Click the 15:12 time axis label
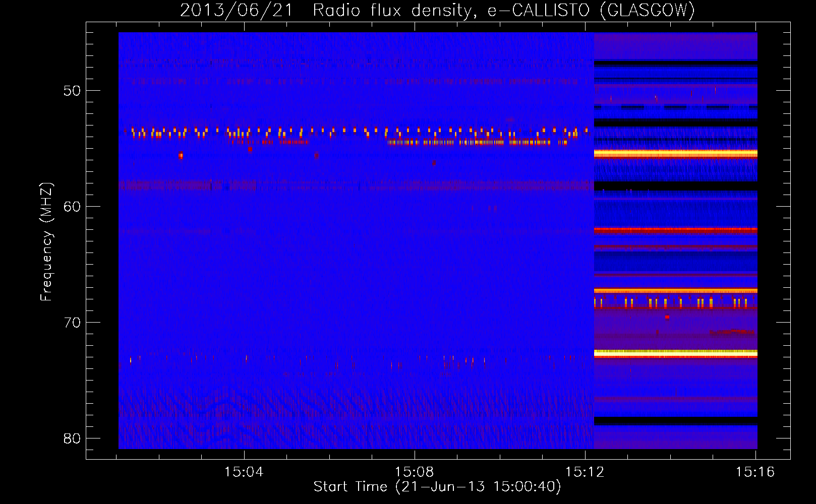816x504 pixels. [x=585, y=472]
